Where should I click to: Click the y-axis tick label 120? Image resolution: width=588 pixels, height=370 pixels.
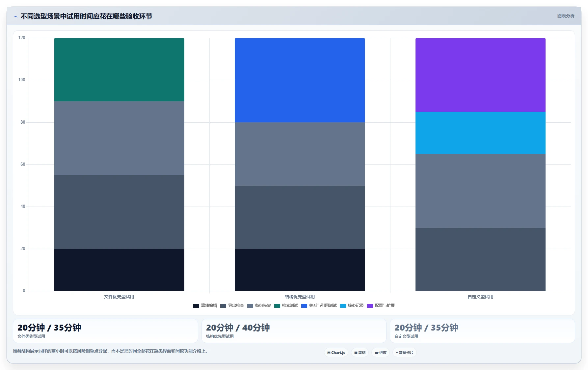point(22,38)
